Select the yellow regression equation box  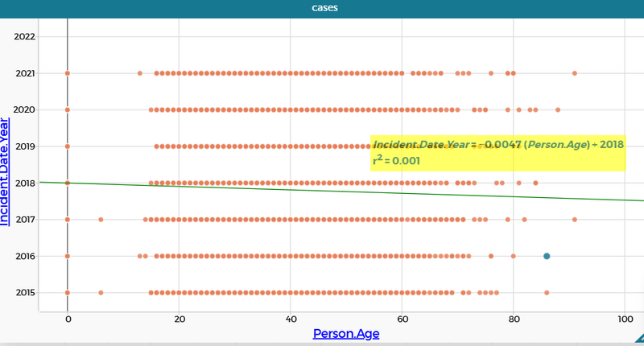point(497,152)
